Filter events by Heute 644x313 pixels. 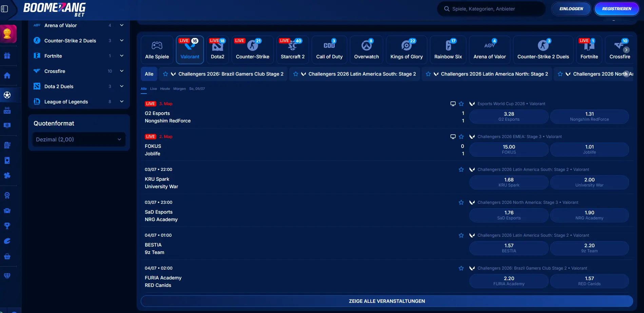(x=165, y=89)
